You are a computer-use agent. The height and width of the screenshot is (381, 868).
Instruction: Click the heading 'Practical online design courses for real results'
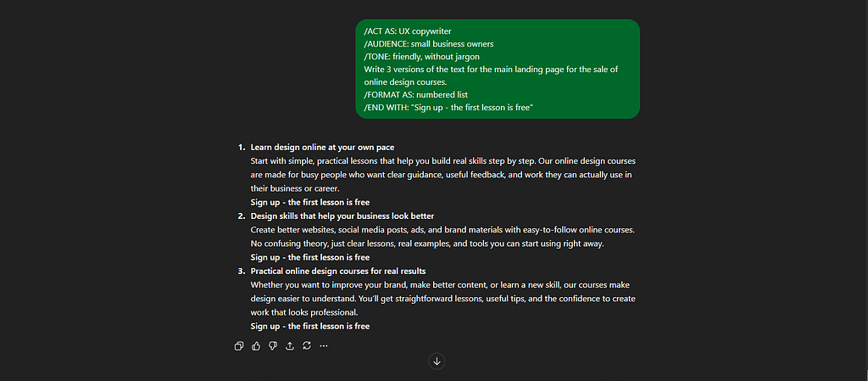pos(337,272)
